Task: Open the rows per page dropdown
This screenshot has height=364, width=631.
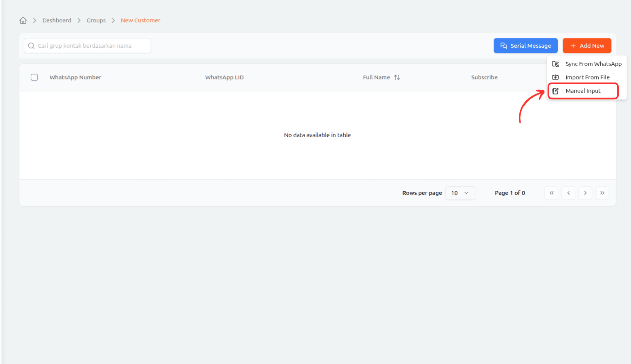Action: [460, 193]
